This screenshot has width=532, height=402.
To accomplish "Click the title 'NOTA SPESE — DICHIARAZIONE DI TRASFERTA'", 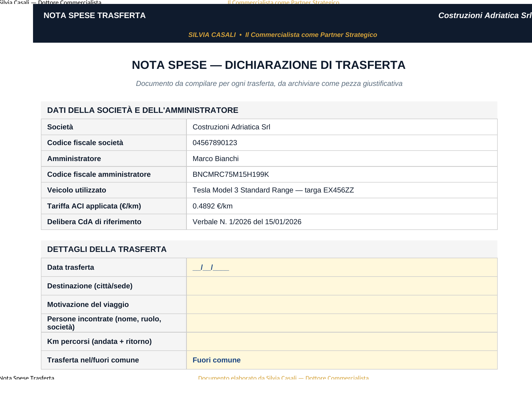I will [269, 65].
